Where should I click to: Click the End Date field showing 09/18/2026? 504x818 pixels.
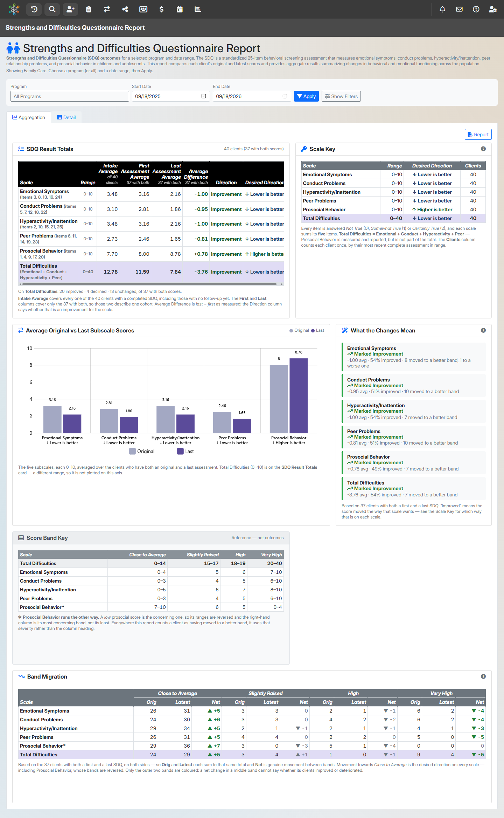tap(252, 96)
